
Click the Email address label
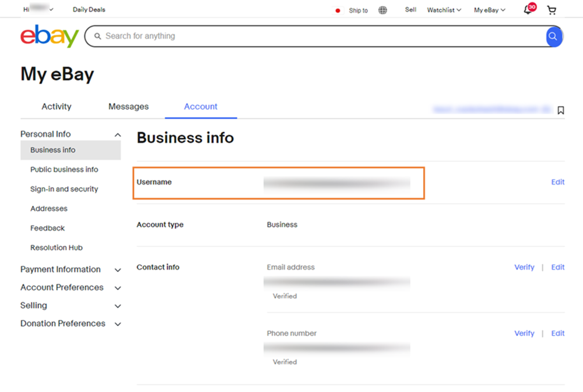(291, 267)
